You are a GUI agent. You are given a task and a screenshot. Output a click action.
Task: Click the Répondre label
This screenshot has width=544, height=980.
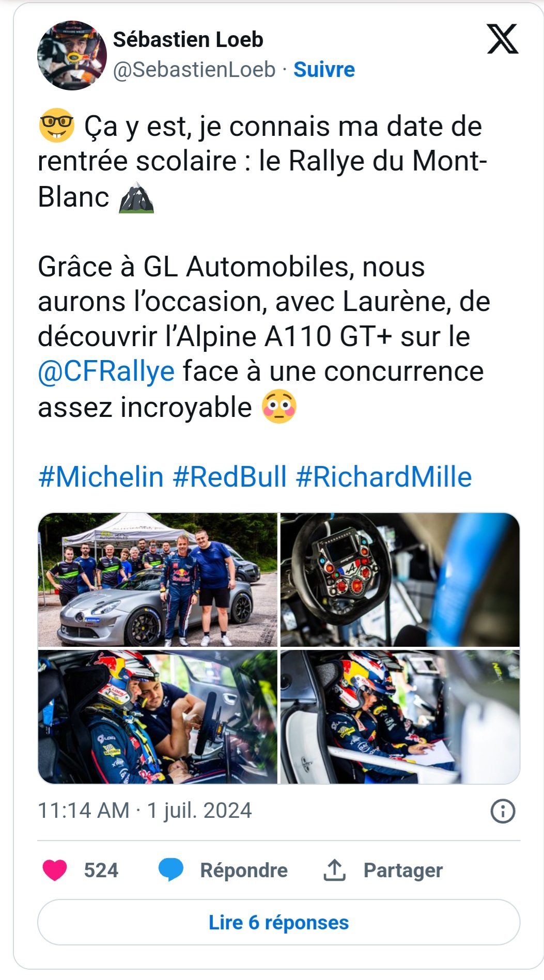[x=244, y=870]
